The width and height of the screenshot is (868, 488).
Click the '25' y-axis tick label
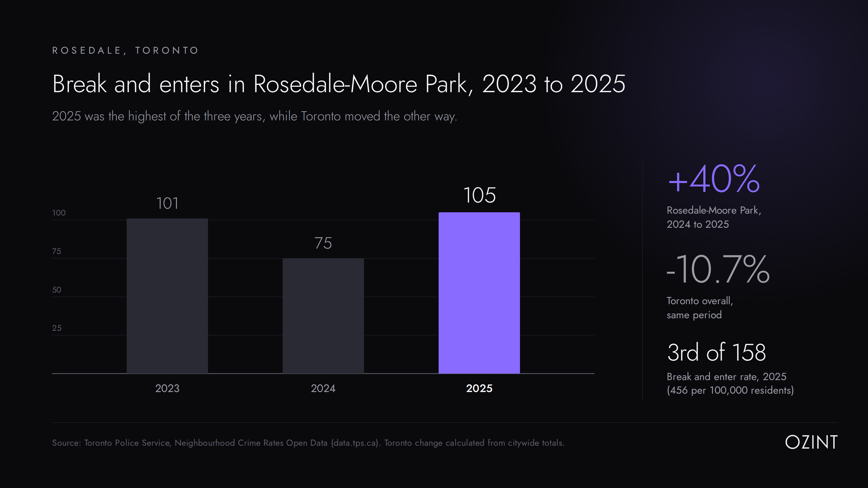[x=57, y=328]
